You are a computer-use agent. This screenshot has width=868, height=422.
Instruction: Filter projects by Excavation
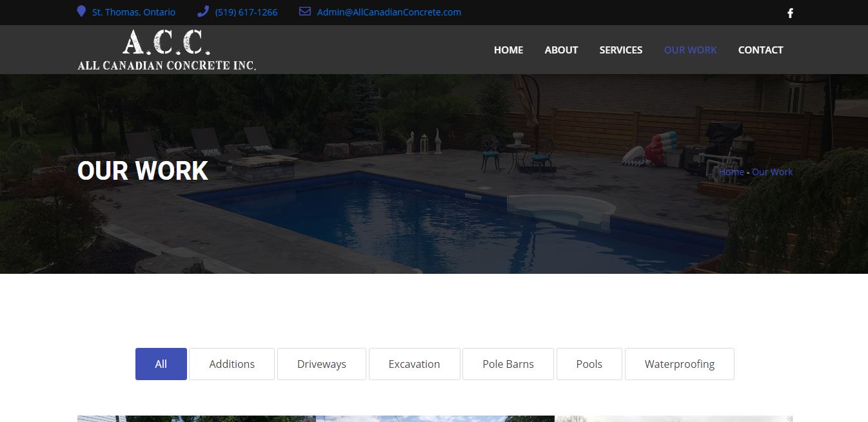tap(415, 364)
